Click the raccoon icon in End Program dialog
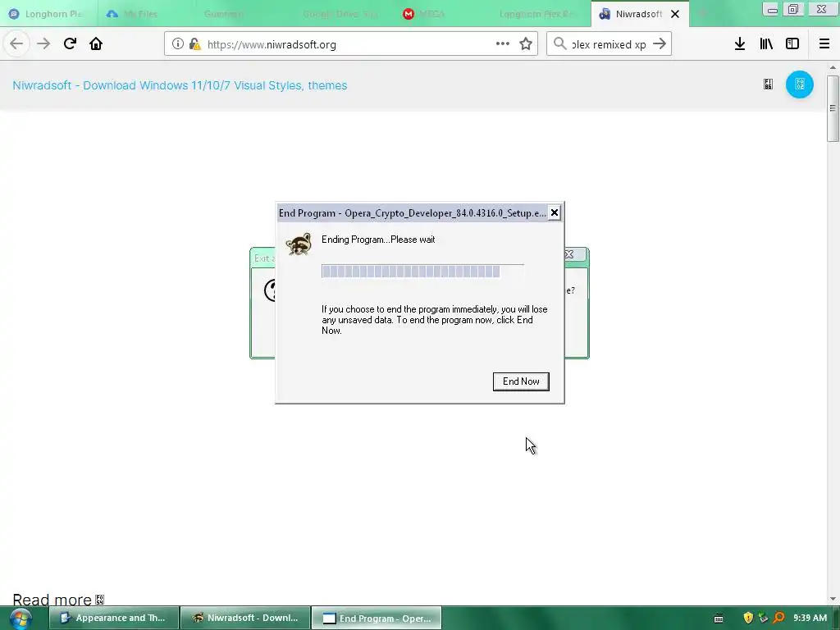The height and width of the screenshot is (630, 840). point(299,244)
